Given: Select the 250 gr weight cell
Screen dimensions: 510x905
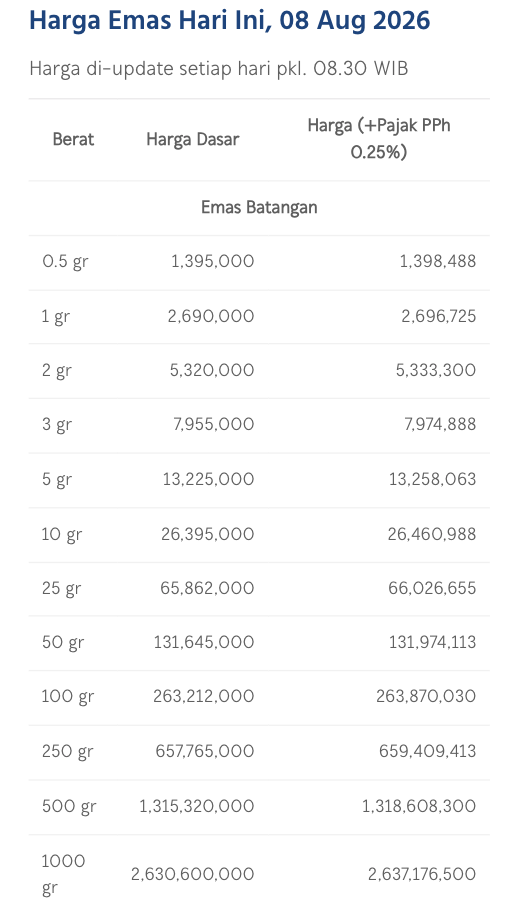Looking at the screenshot, I should click(x=67, y=751).
